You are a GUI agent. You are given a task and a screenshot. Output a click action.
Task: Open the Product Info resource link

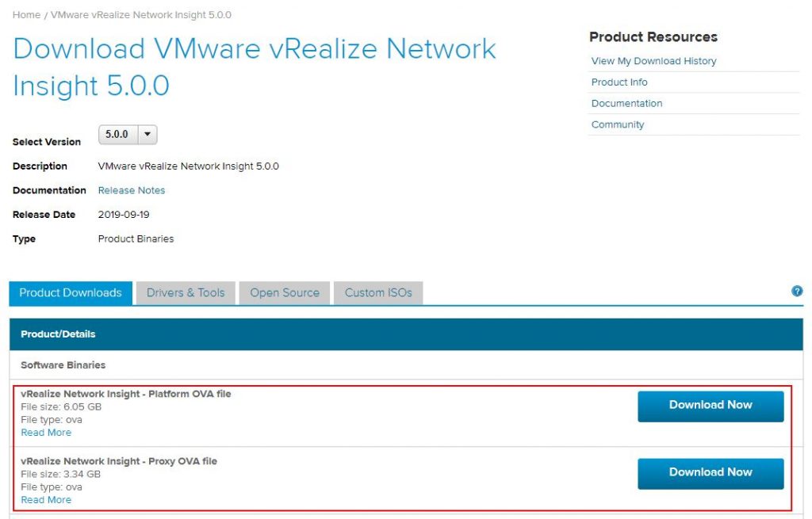pyautogui.click(x=619, y=82)
